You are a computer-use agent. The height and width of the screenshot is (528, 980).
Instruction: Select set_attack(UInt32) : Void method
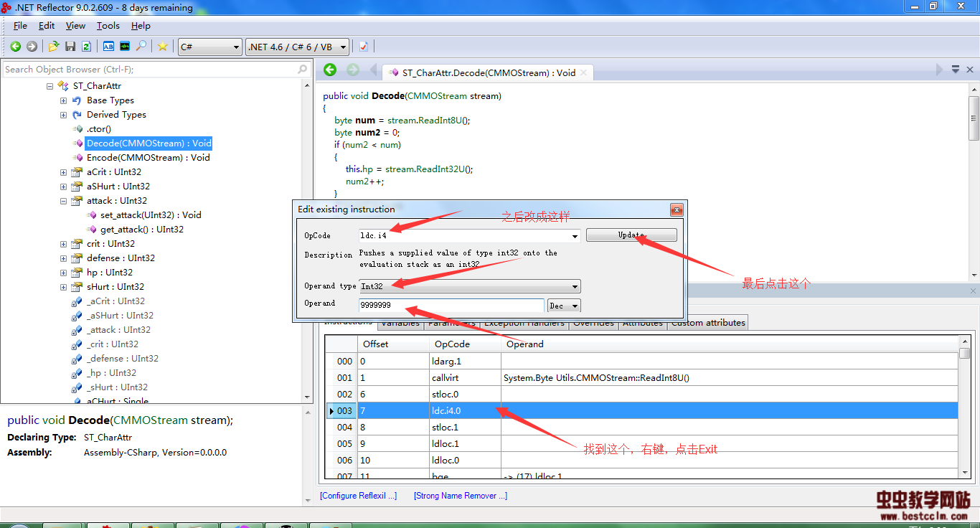[x=151, y=215]
